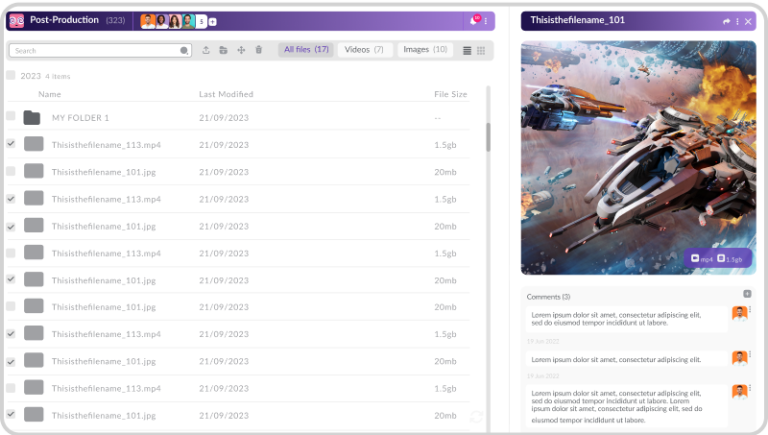Uncheck the first Thisisthefilename_113.mp4 row checkbox

pos(11,144)
